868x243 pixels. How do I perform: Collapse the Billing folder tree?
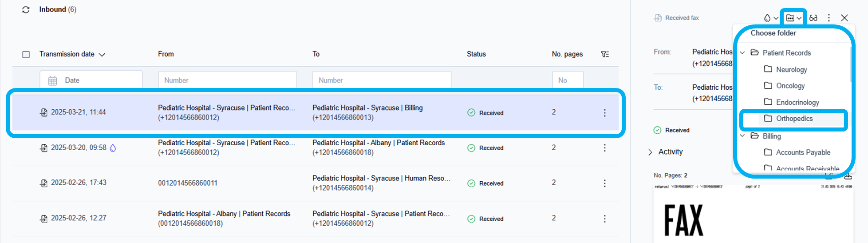(742, 136)
